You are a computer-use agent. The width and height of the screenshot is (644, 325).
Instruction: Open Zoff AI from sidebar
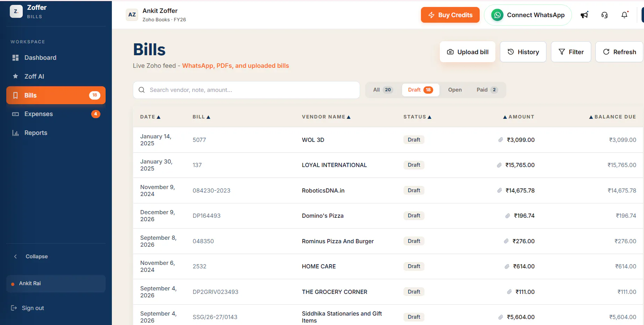pyautogui.click(x=56, y=76)
